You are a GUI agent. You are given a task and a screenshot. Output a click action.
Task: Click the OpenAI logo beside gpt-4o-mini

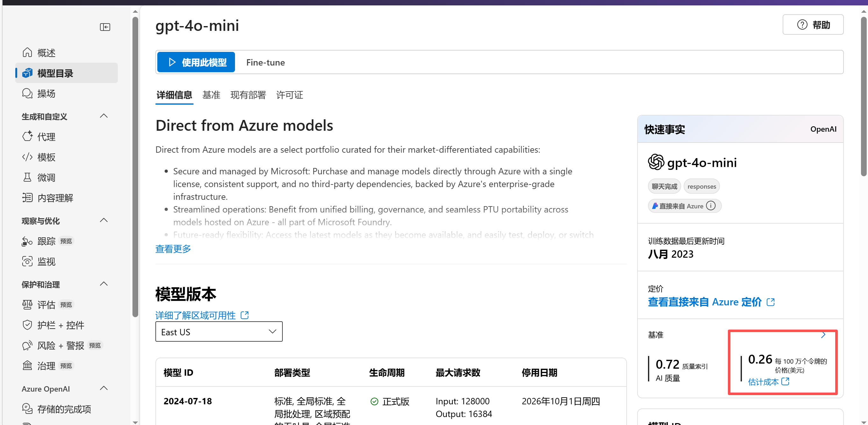point(656,162)
